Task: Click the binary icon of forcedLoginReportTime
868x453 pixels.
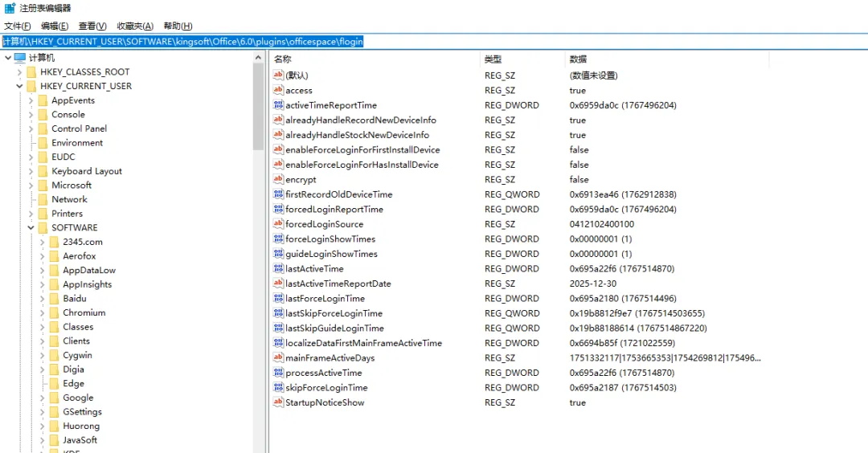Action: pos(278,209)
